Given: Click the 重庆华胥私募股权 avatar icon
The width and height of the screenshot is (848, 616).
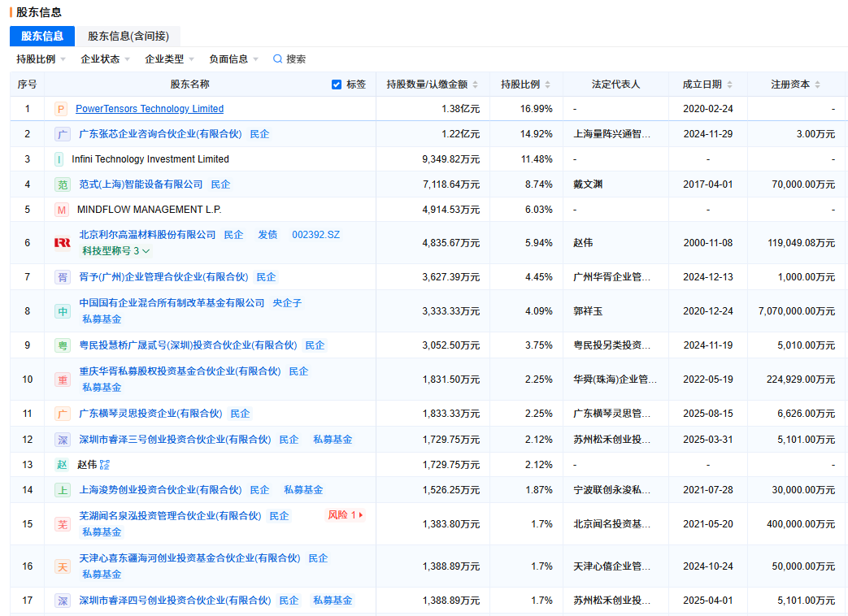Looking at the screenshot, I should pyautogui.click(x=63, y=380).
